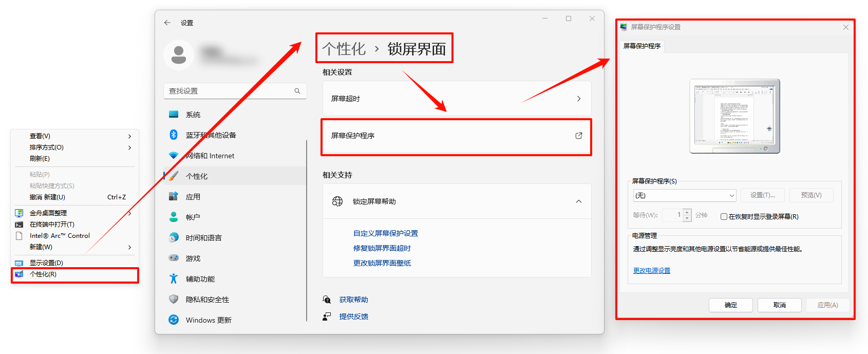The height and width of the screenshot is (354, 868).
Task: Click the Windows Update sync icon
Action: [x=174, y=320]
